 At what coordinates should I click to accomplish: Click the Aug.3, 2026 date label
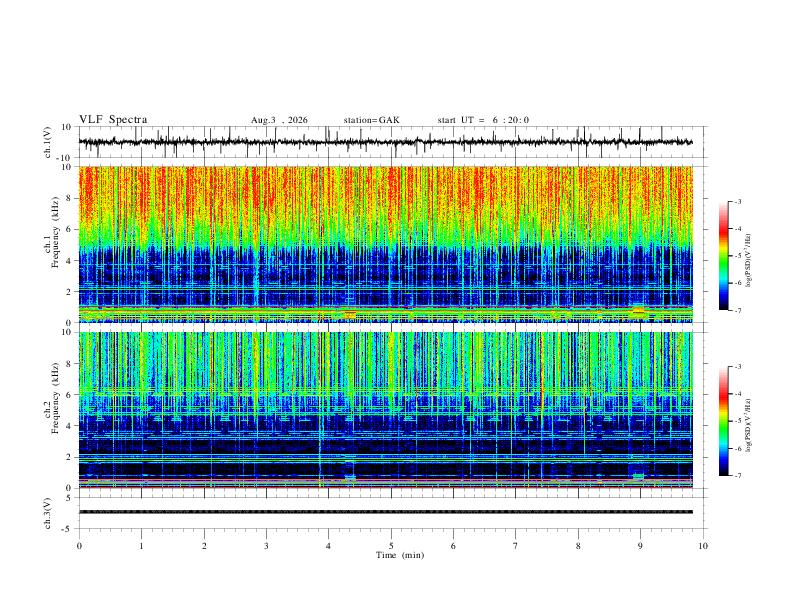(279, 120)
